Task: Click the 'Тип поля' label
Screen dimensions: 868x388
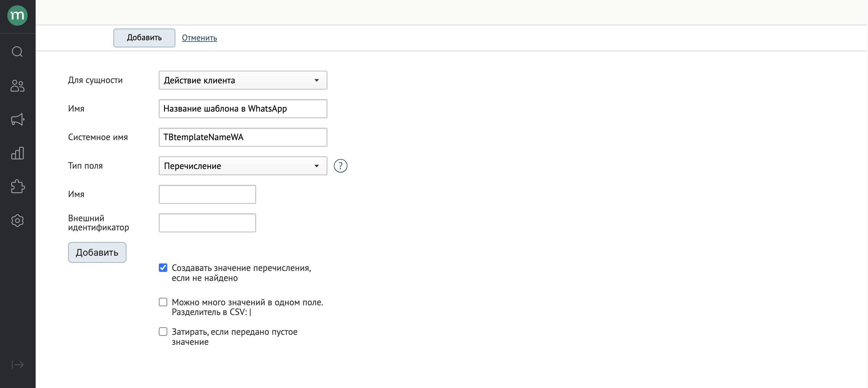Action: point(86,166)
